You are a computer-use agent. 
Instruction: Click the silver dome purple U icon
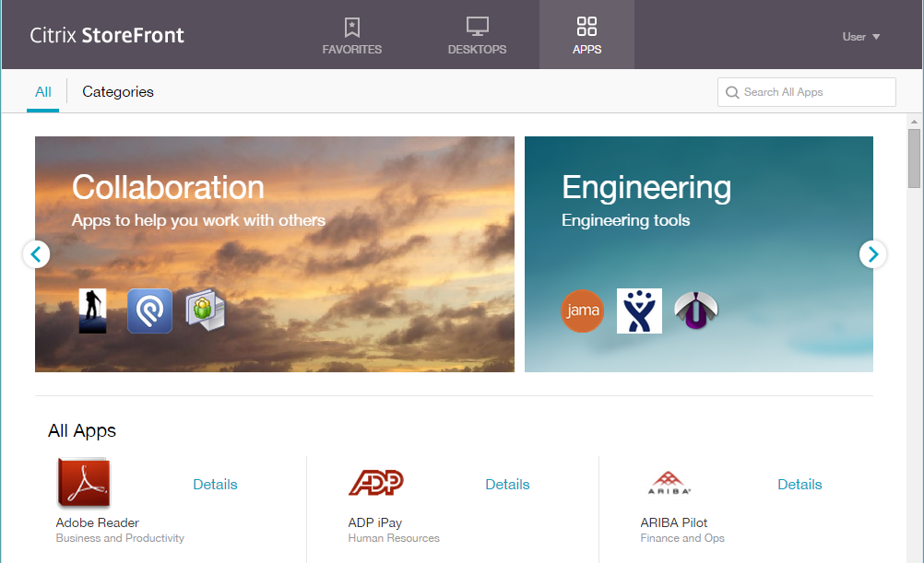(696, 311)
